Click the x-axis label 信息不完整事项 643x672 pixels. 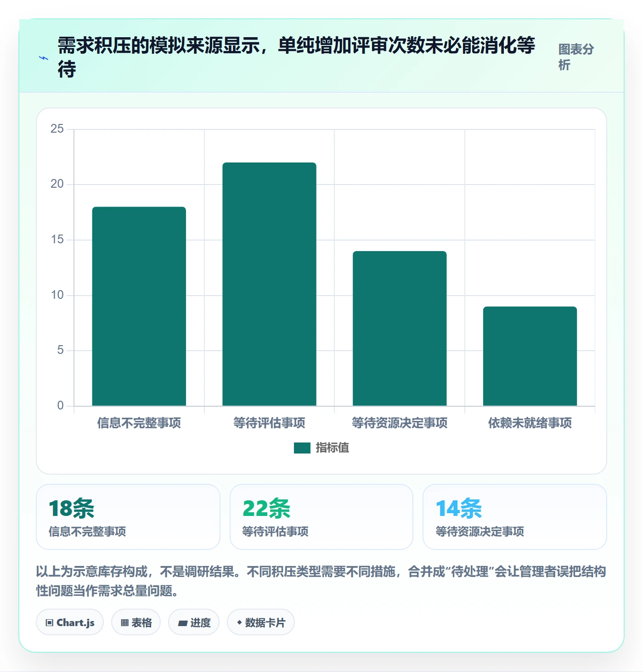139,423
